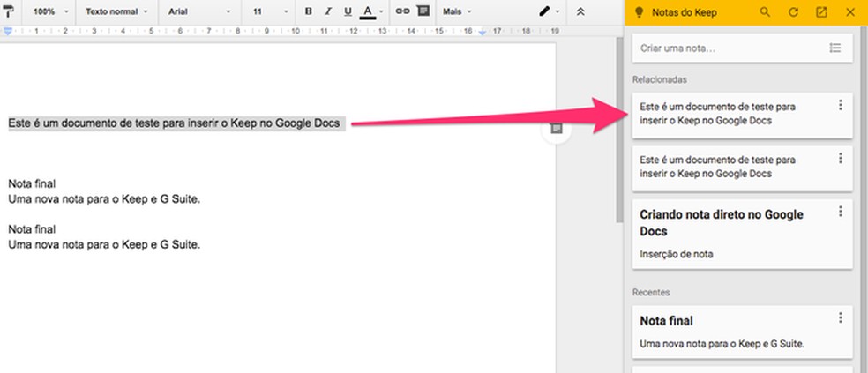This screenshot has height=373, width=868.
Task: Click the document vertical scrollbar
Action: [619, 130]
